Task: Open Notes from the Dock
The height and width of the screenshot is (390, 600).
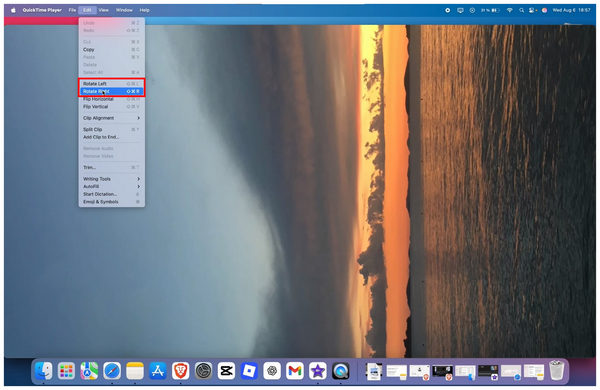Action: tap(135, 371)
